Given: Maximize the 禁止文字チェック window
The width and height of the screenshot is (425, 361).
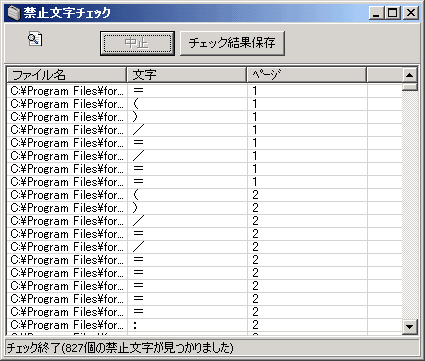Looking at the screenshot, I should (393, 13).
